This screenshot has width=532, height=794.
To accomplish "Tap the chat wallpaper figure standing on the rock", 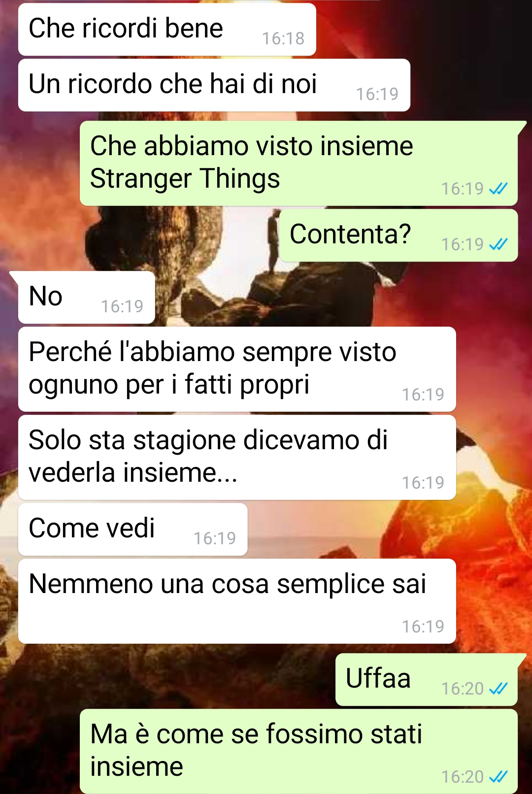I will pos(273,241).
